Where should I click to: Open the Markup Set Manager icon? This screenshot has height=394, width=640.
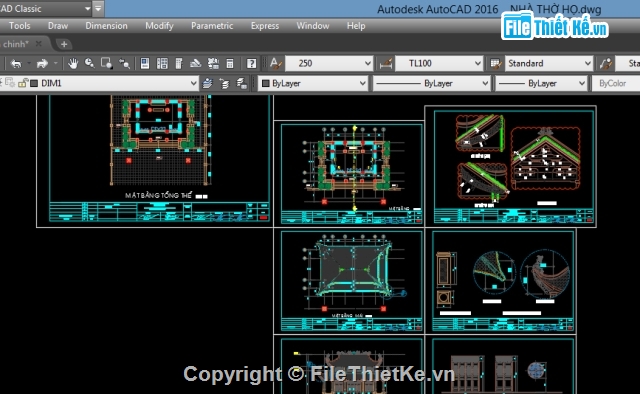pos(213,63)
